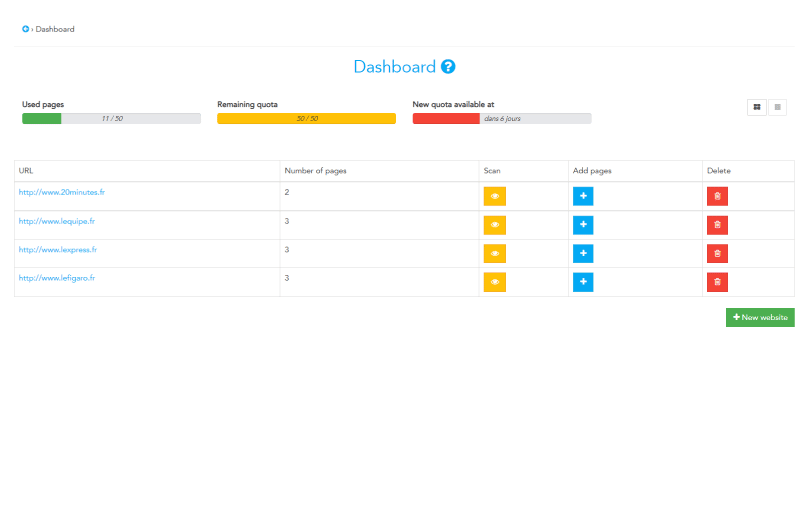Click the page count 3 for lefigaro.fr
Viewport: 800px width, 530px height.
pos(287,278)
